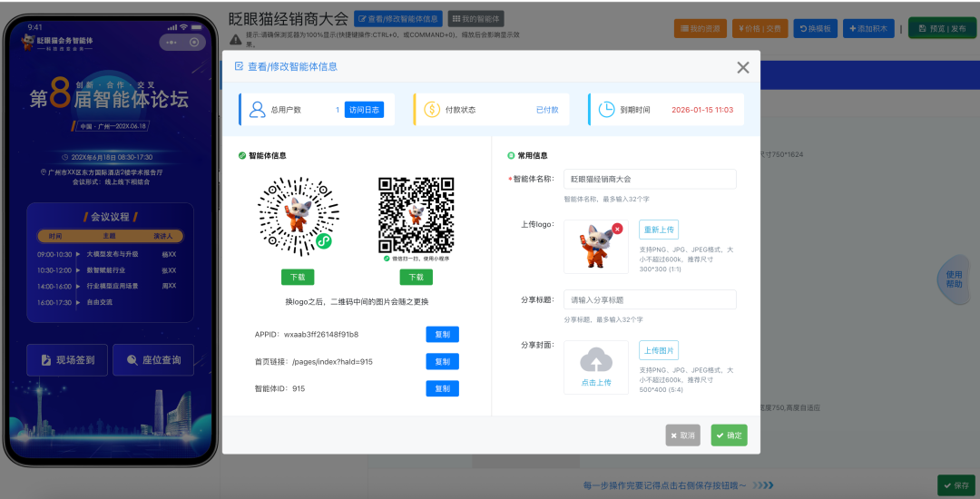Open 访问日志 access log
Screen dimensions: 980x499
coord(364,110)
